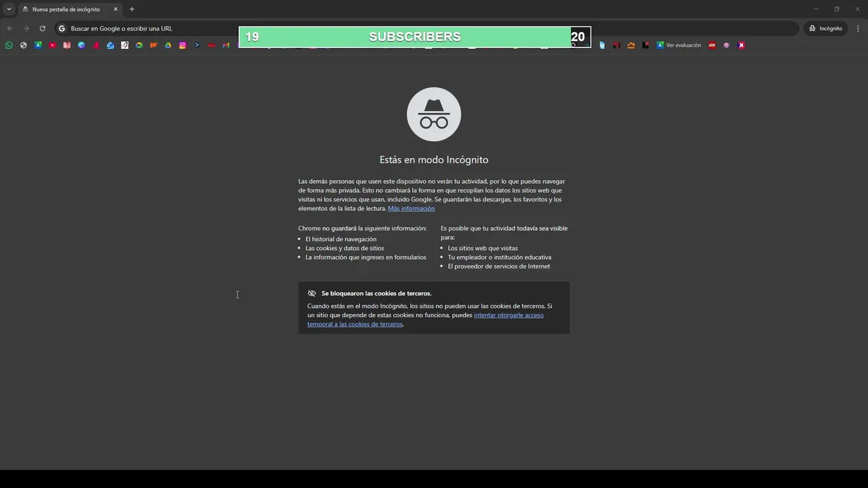Open the Google Meet bookmark
The image size is (868, 488).
139,45
